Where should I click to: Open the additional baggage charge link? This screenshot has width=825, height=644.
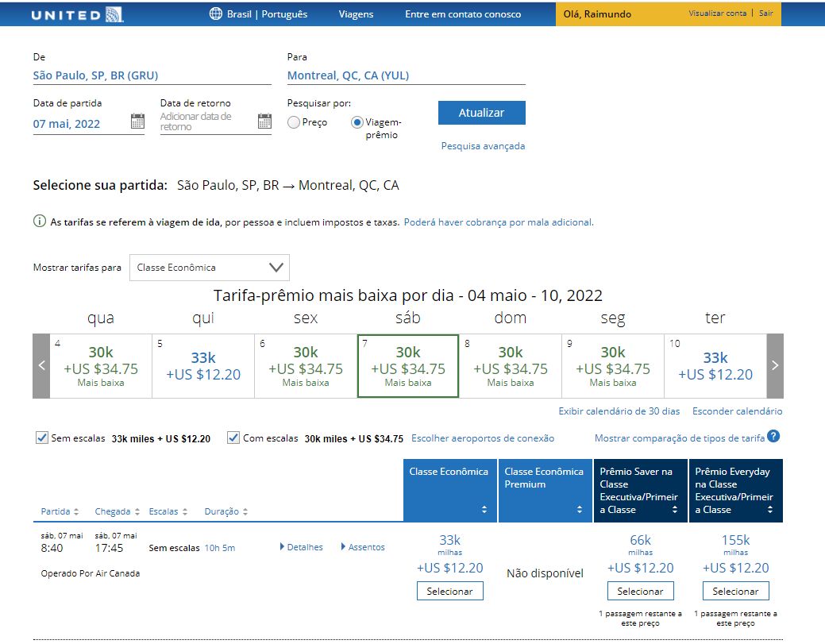click(x=499, y=222)
